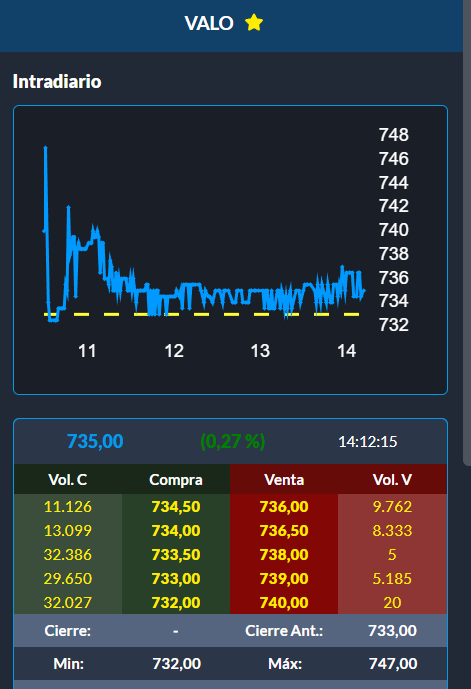The image size is (471, 689).
Task: Toggle the VALO favorite star
Action: click(x=254, y=23)
